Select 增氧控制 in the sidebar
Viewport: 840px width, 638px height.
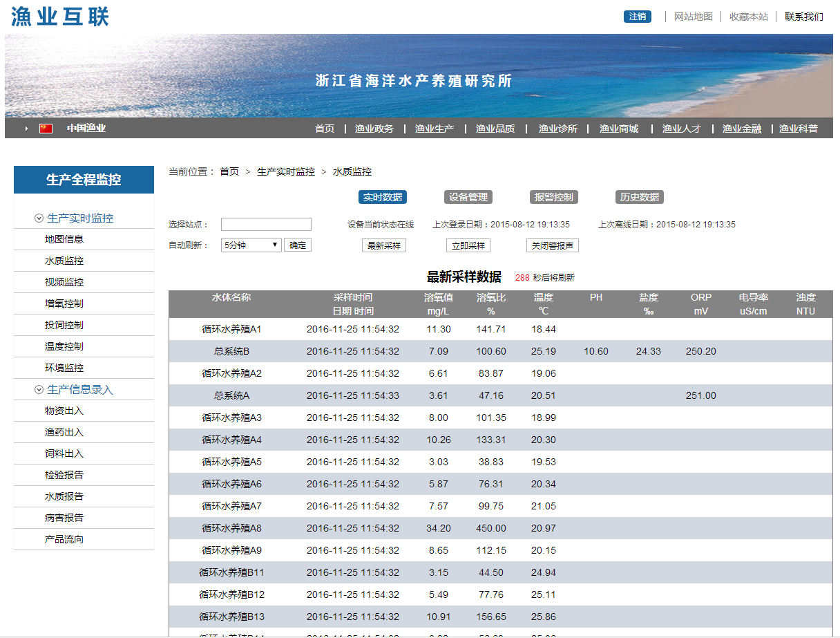pyautogui.click(x=64, y=304)
